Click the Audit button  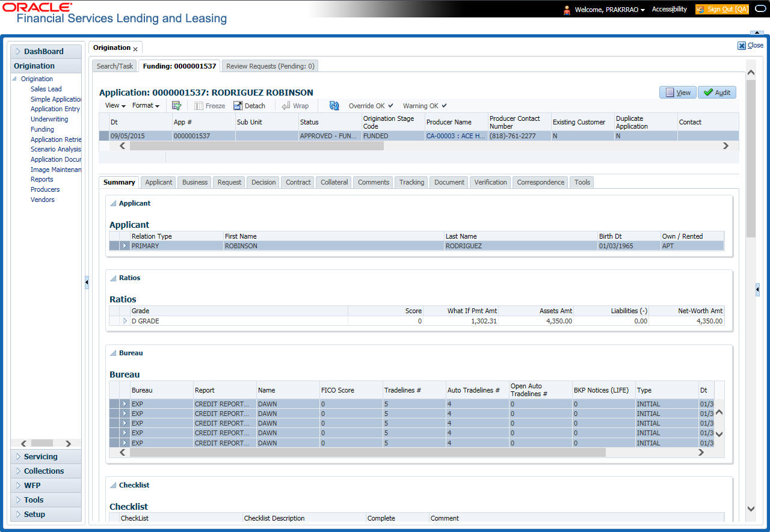[716, 93]
